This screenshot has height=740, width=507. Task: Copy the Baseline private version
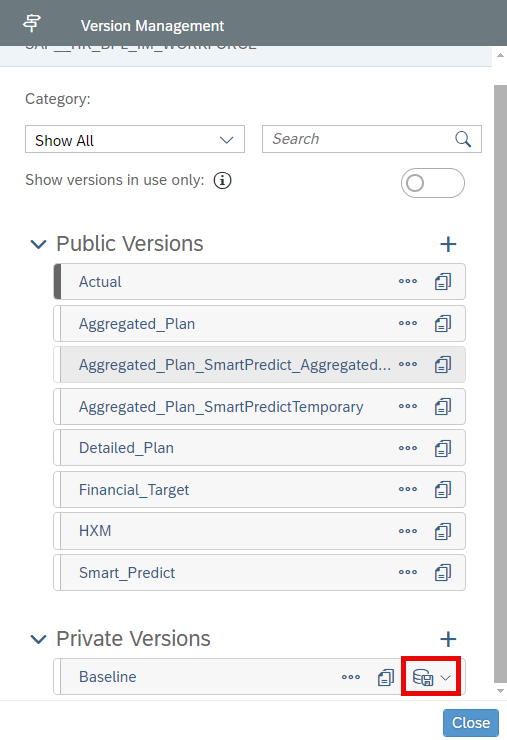click(x=386, y=677)
